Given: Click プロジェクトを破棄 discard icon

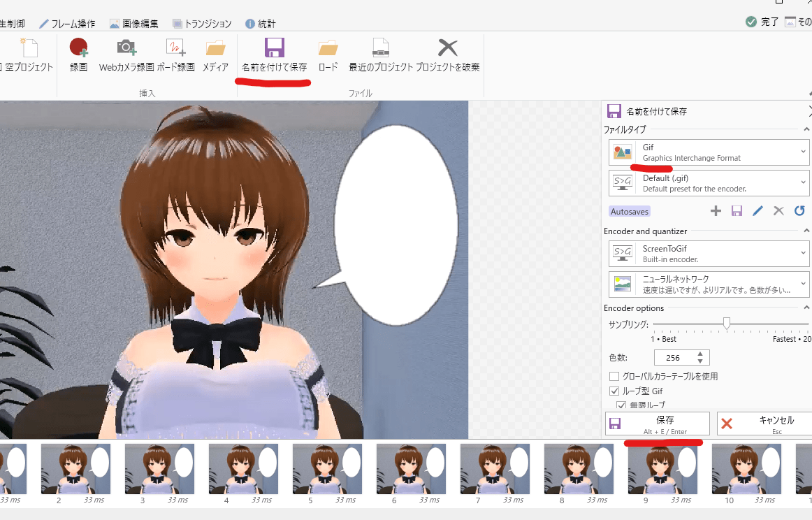Looking at the screenshot, I should tap(447, 55).
